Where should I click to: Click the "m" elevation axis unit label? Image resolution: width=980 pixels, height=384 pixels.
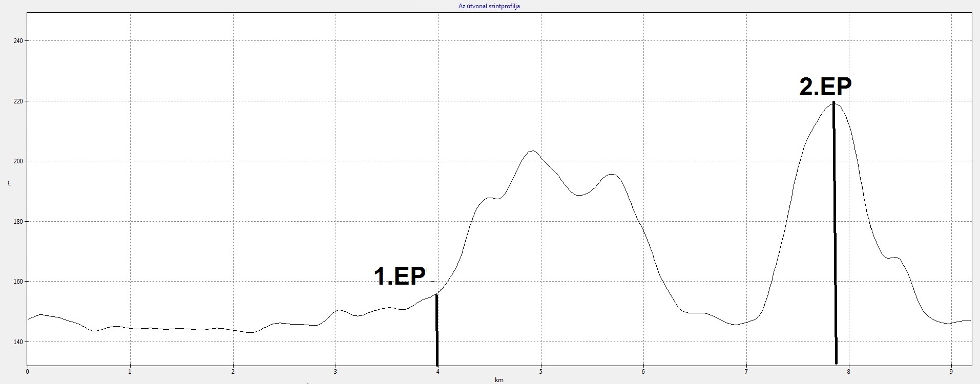click(x=9, y=183)
